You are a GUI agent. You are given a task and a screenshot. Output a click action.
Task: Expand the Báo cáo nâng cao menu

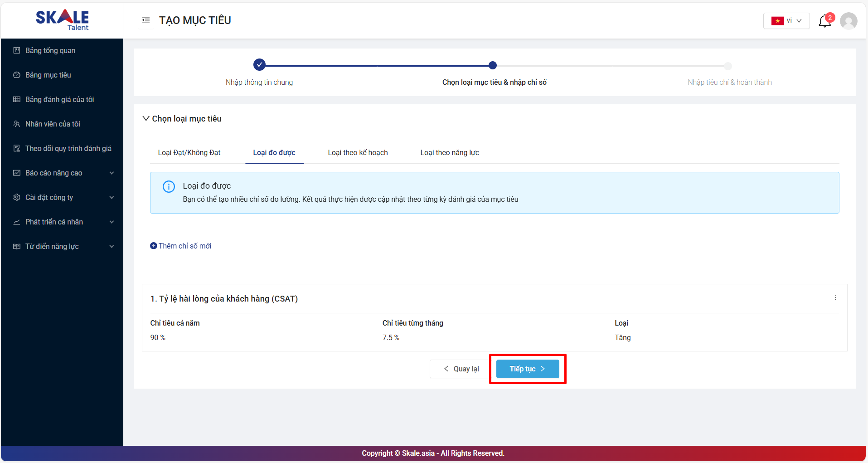[x=63, y=173]
